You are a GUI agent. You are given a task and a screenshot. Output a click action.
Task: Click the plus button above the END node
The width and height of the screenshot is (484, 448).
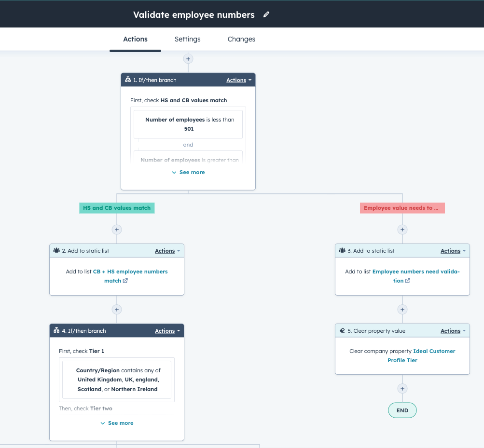402,388
